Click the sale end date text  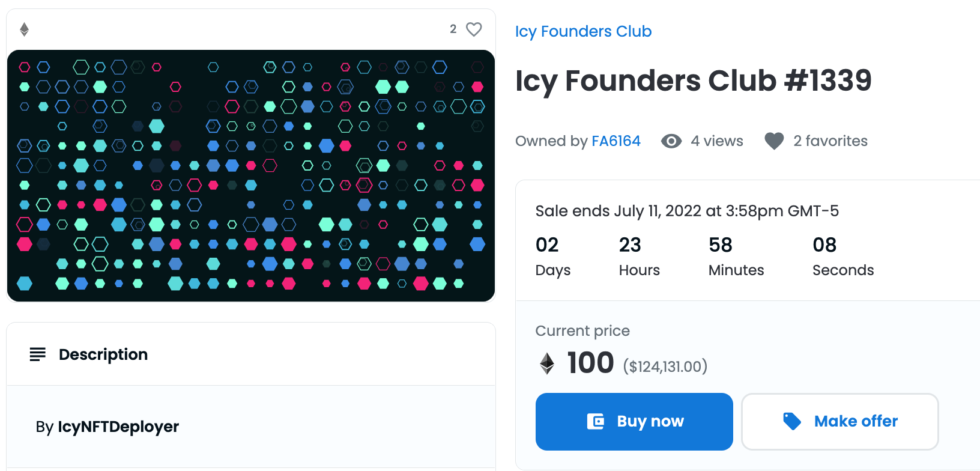pyautogui.click(x=687, y=211)
